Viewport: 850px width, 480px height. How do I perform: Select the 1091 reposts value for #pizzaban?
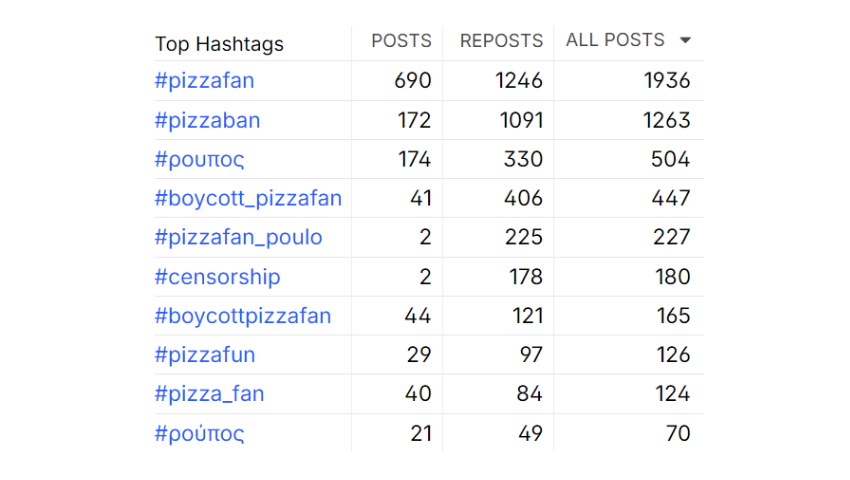(519, 121)
